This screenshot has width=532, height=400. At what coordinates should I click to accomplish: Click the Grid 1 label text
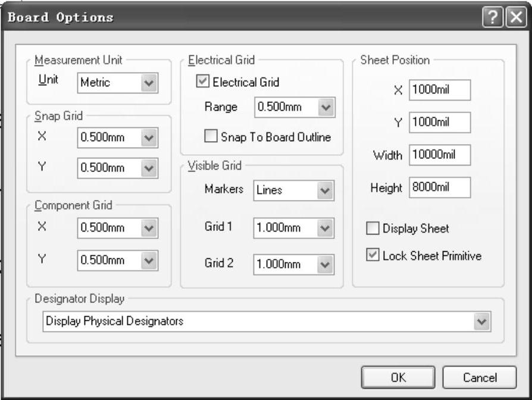[218, 227]
